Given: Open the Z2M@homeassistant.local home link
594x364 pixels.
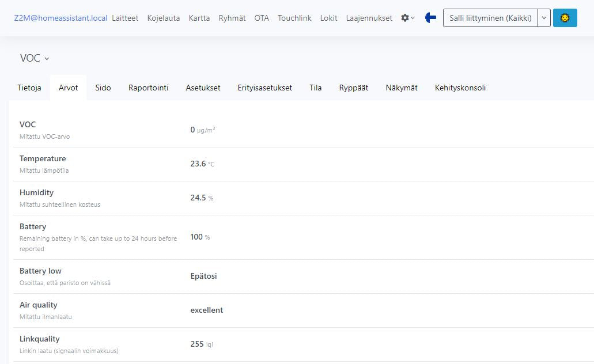Looking at the screenshot, I should point(60,18).
